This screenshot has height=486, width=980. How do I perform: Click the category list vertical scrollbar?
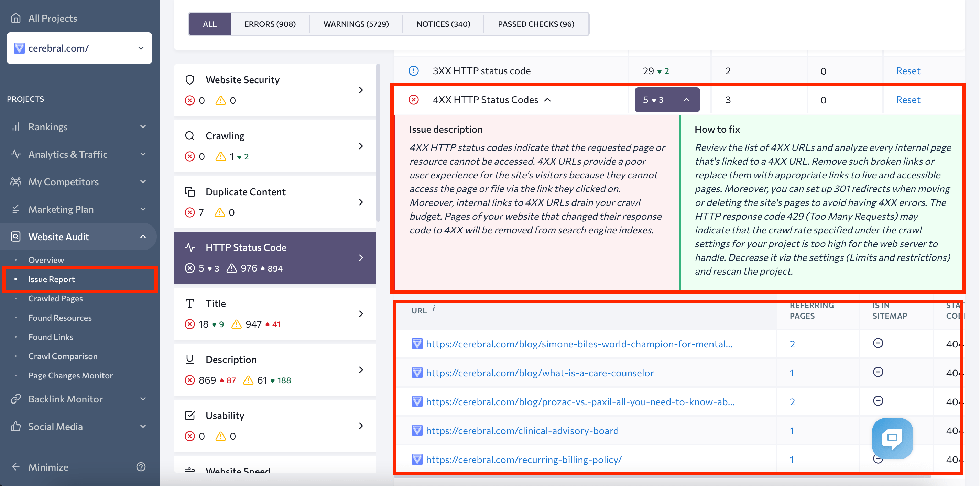point(378,143)
